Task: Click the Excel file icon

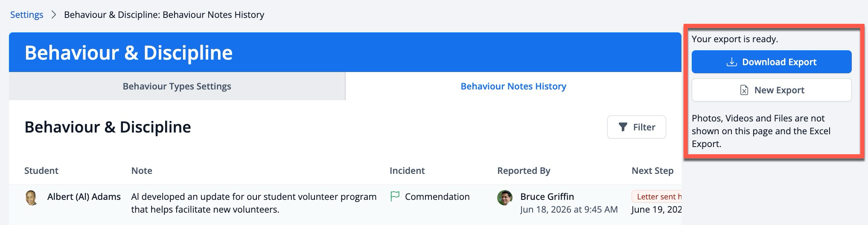Action: click(x=744, y=90)
